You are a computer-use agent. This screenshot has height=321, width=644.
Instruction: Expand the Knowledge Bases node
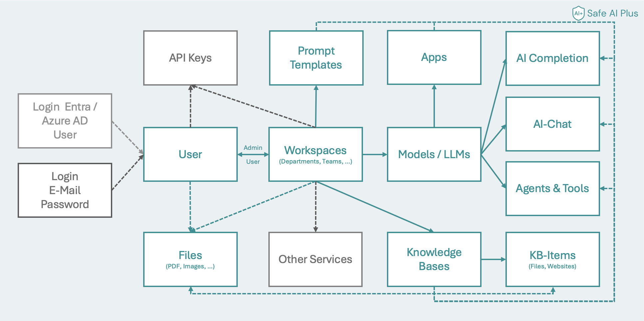pyautogui.click(x=434, y=259)
